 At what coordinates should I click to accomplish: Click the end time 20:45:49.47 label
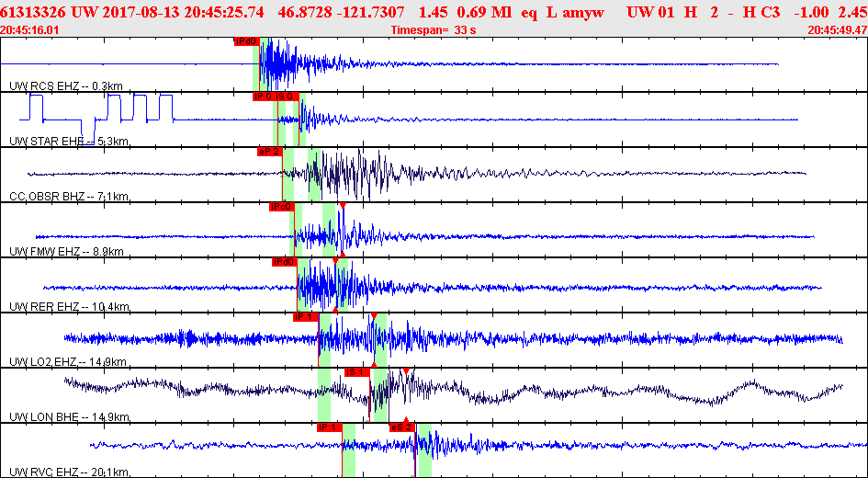(x=837, y=30)
